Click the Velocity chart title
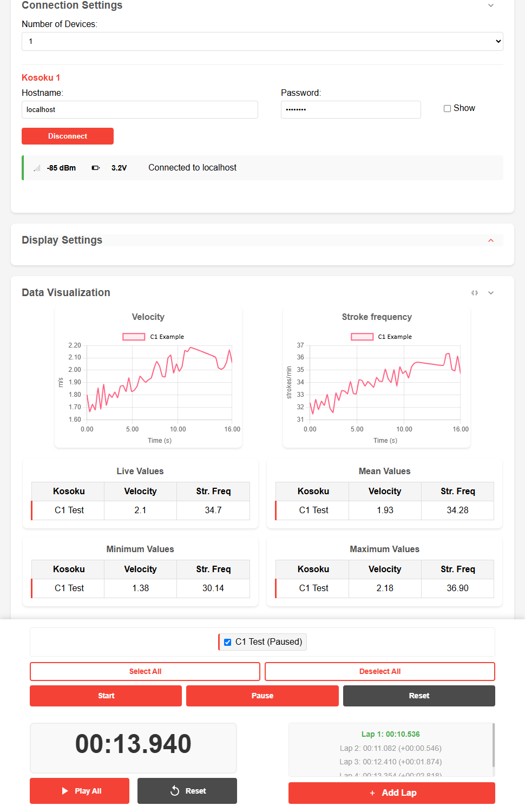 click(x=148, y=317)
